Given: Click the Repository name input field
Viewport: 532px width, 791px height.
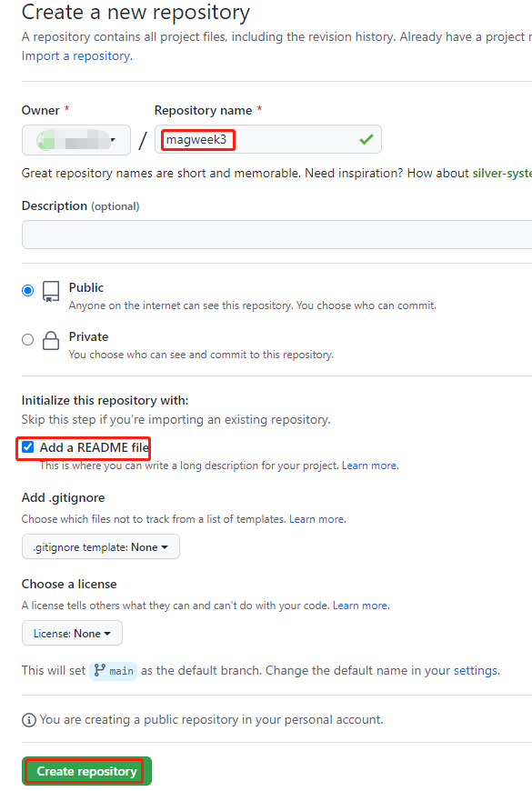Looking at the screenshot, I should 268,139.
